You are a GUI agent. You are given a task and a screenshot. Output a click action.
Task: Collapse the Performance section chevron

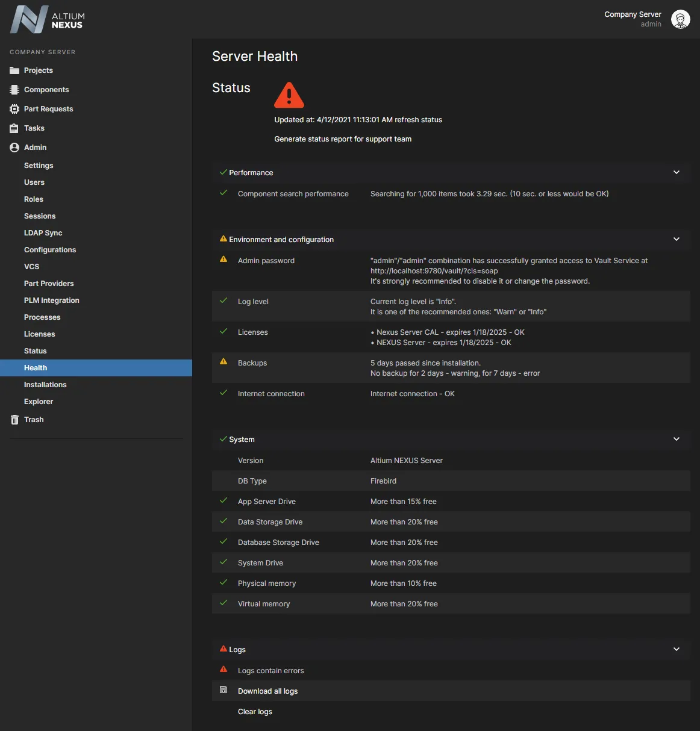click(676, 172)
